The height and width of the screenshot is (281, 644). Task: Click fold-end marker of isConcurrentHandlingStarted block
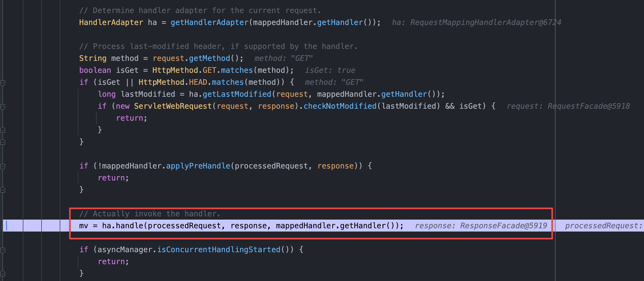tap(3, 273)
